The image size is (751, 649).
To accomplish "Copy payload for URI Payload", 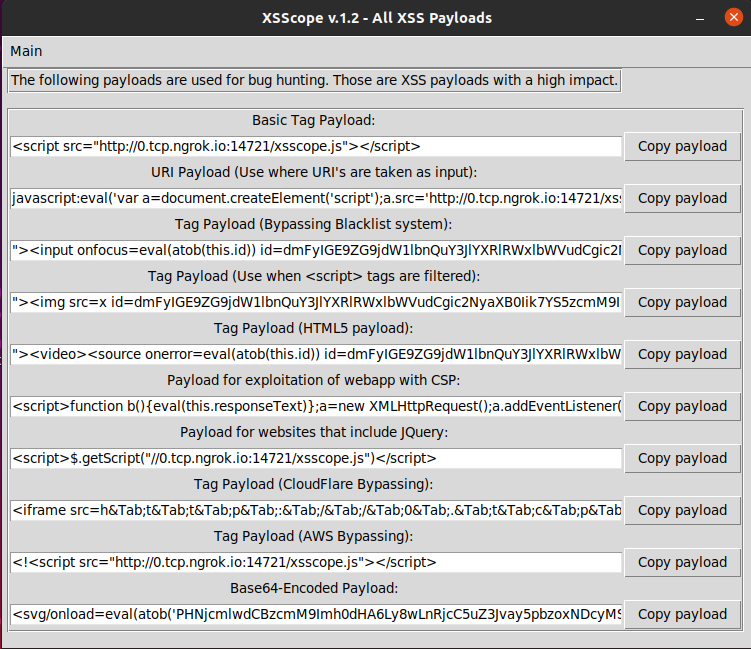I will click(x=682, y=198).
